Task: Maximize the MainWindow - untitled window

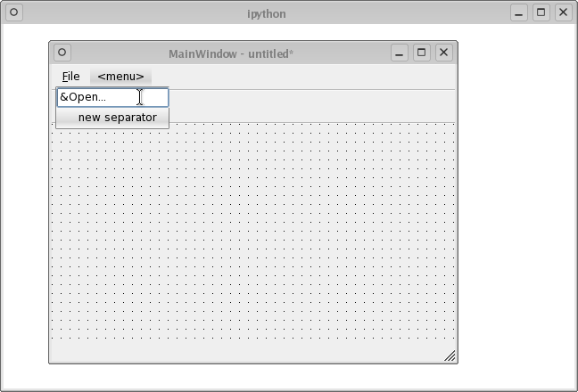Action: point(421,53)
